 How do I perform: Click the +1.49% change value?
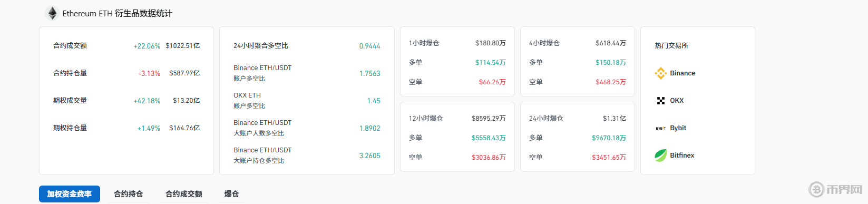[x=149, y=128]
